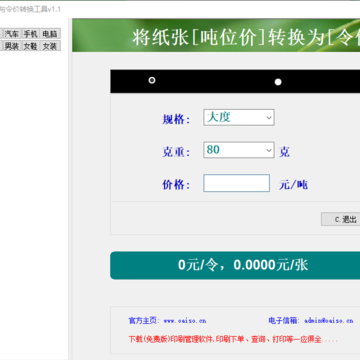Open the red 下载(免费版)印刷管理软件 download link
This screenshot has height=360, width=360.
click(233, 340)
